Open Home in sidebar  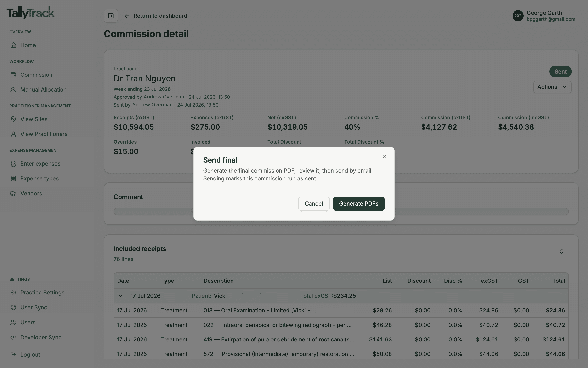coord(28,45)
